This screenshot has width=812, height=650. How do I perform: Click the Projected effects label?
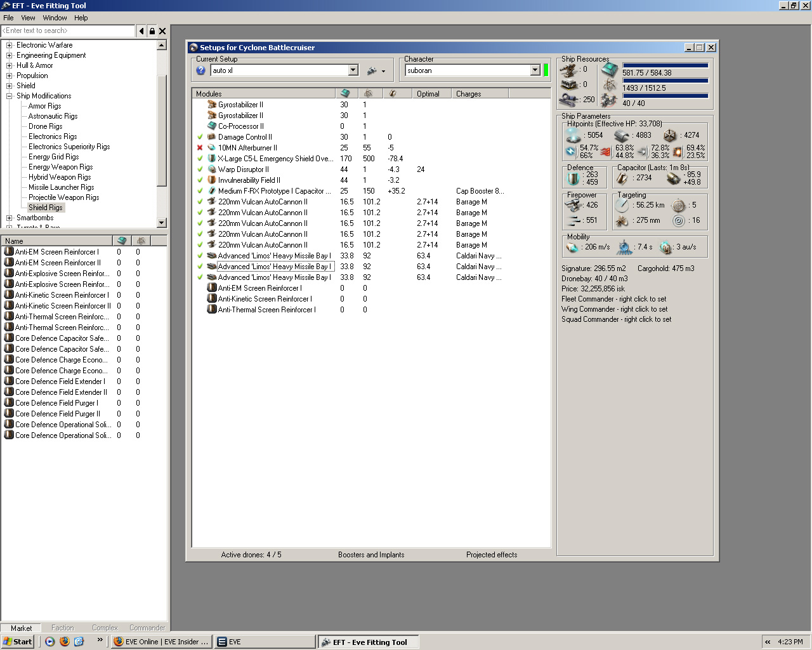click(x=492, y=555)
